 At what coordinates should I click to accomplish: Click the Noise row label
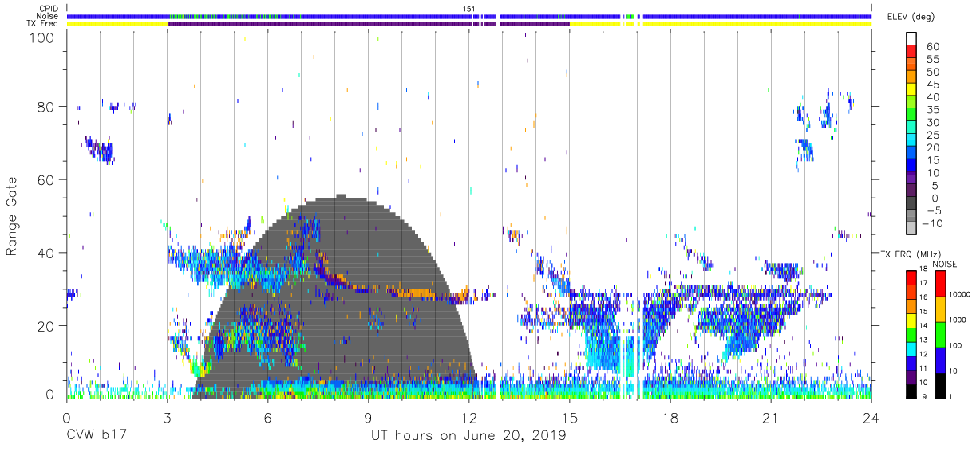[47, 16]
